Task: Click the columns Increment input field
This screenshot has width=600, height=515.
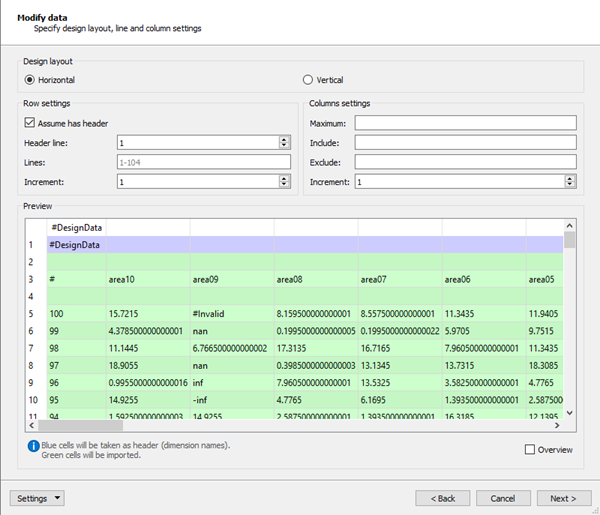Action: (460, 181)
